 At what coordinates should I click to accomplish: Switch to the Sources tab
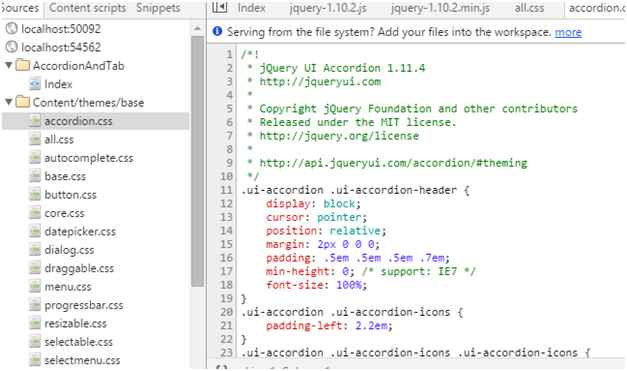click(x=20, y=8)
